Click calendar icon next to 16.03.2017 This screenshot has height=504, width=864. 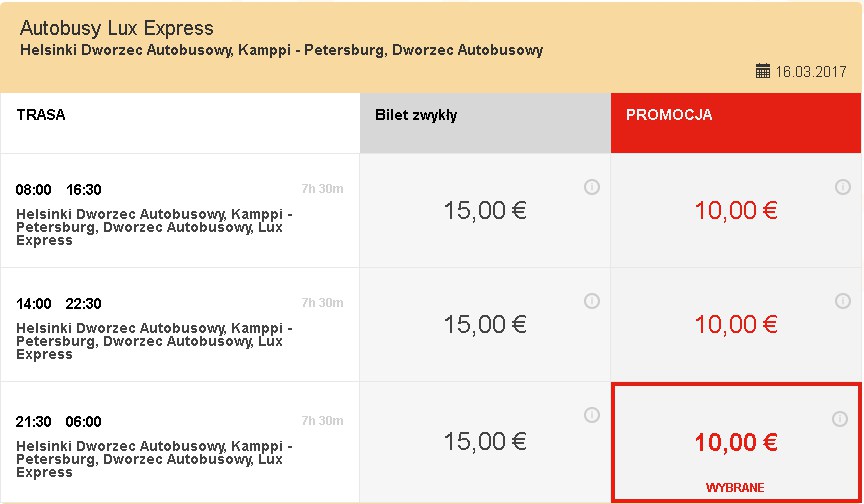(x=763, y=71)
